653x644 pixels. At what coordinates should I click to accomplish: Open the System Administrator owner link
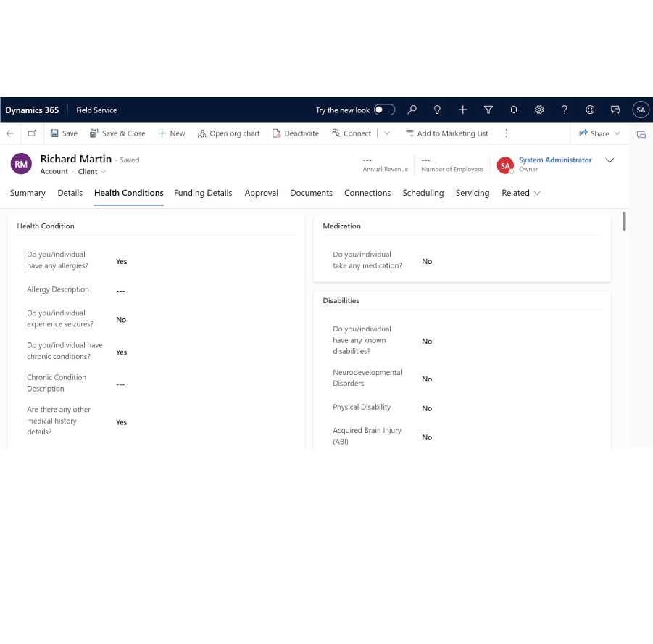pos(554,160)
